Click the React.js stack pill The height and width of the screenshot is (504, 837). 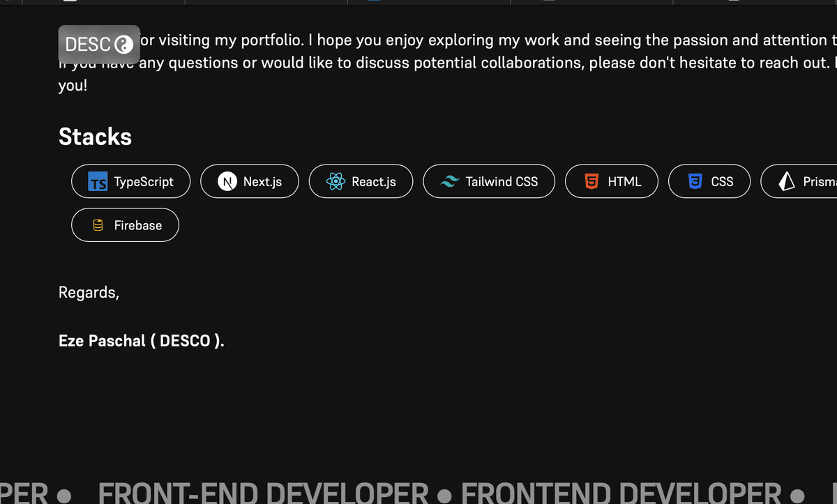pyautogui.click(x=361, y=181)
